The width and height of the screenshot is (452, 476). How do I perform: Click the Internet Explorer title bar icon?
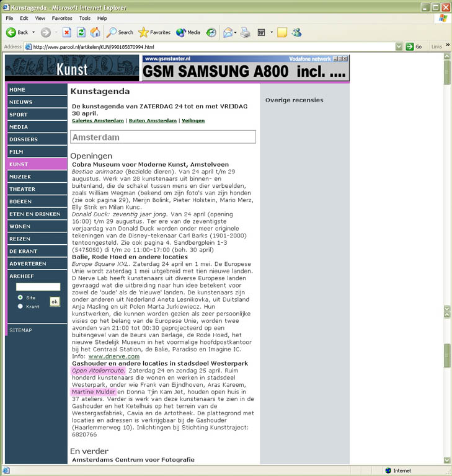pos(6,7)
